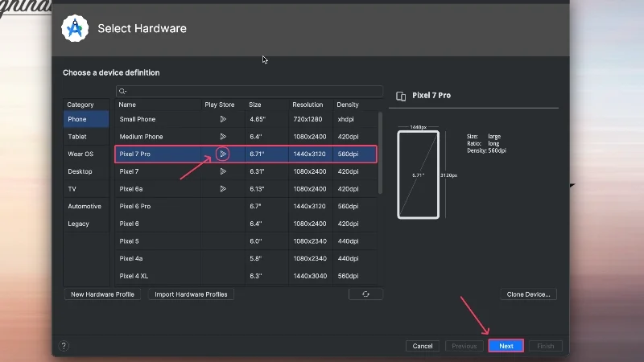Click Play Store icon in Pixel 6a row
This screenshot has height=362, width=644.
pos(223,189)
